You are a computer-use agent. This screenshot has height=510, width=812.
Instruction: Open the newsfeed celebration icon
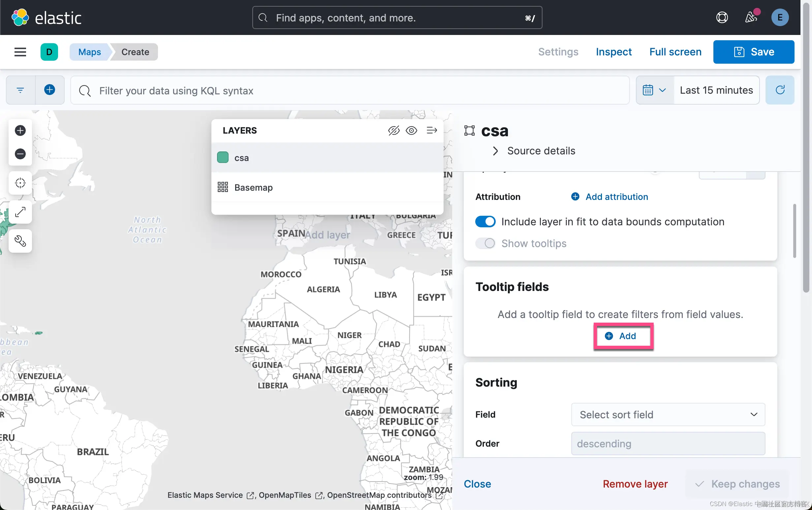(x=751, y=17)
